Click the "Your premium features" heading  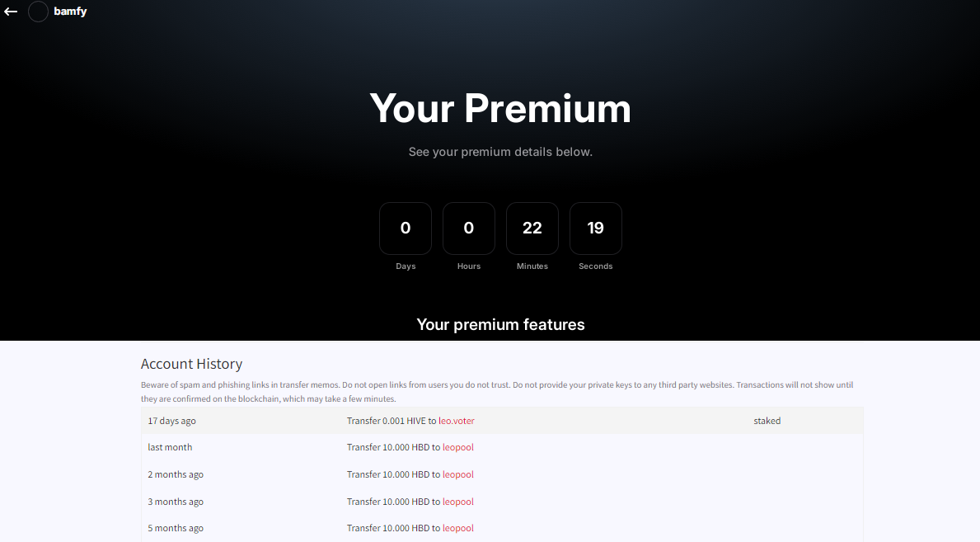(x=500, y=324)
